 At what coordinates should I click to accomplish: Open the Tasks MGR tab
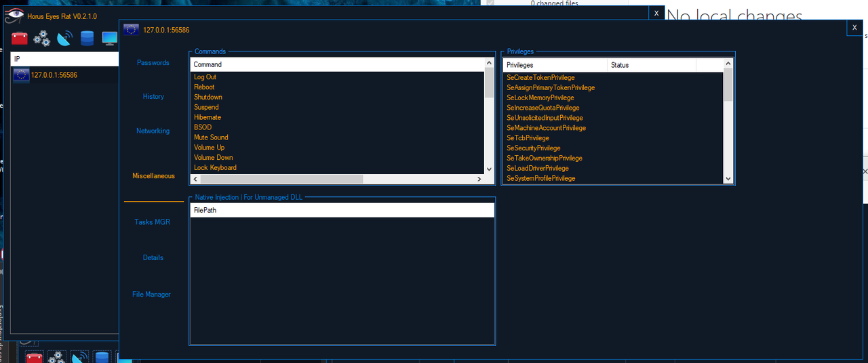pos(153,221)
